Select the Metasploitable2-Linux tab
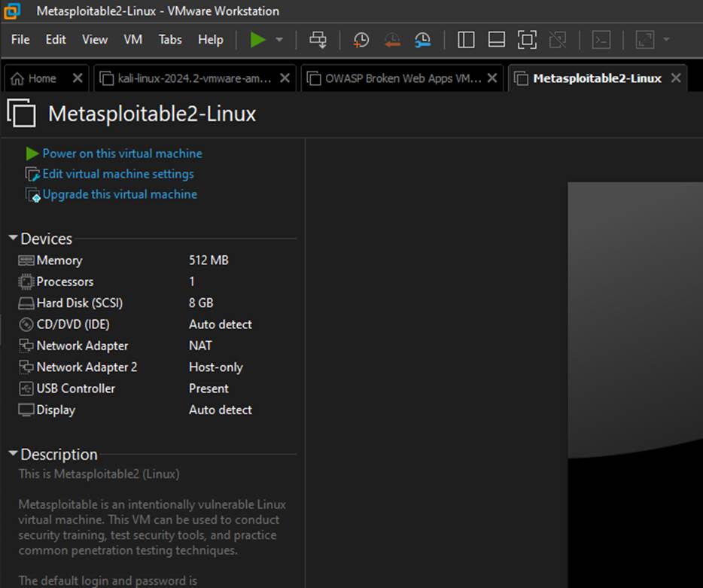 [597, 78]
